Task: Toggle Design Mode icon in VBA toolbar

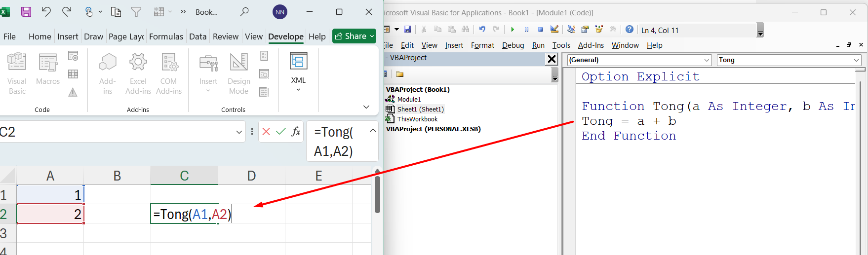Action: click(554, 30)
